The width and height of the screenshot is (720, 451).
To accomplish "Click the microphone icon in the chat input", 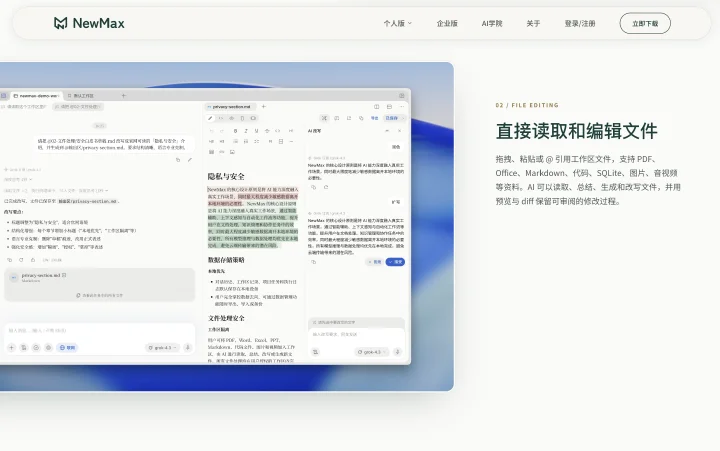I will pyautogui.click(x=187, y=348).
